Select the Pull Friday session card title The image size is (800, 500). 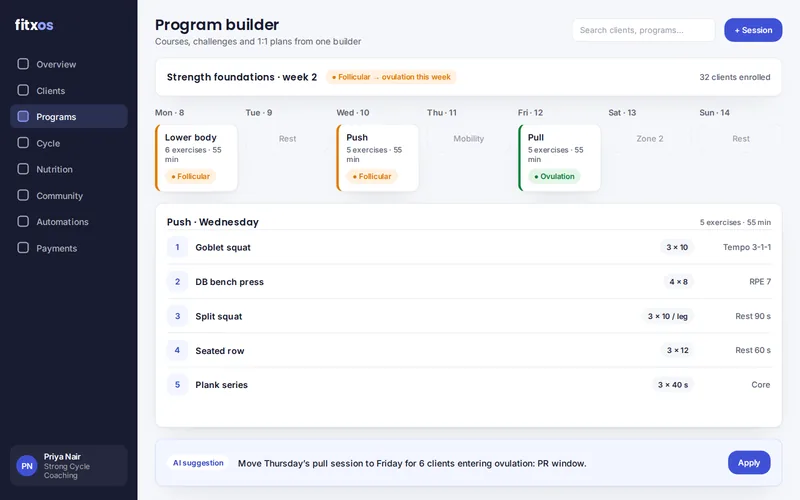(536, 137)
